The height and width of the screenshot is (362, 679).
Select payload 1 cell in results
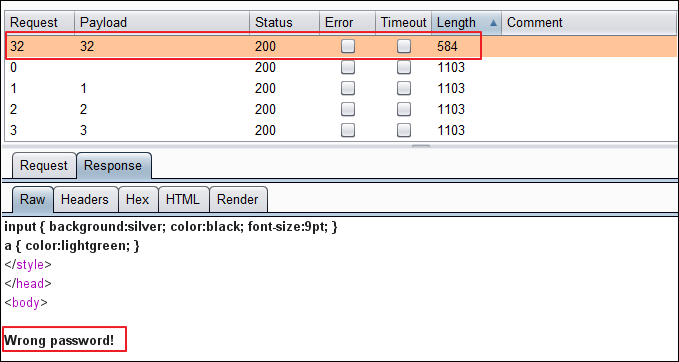click(x=84, y=88)
